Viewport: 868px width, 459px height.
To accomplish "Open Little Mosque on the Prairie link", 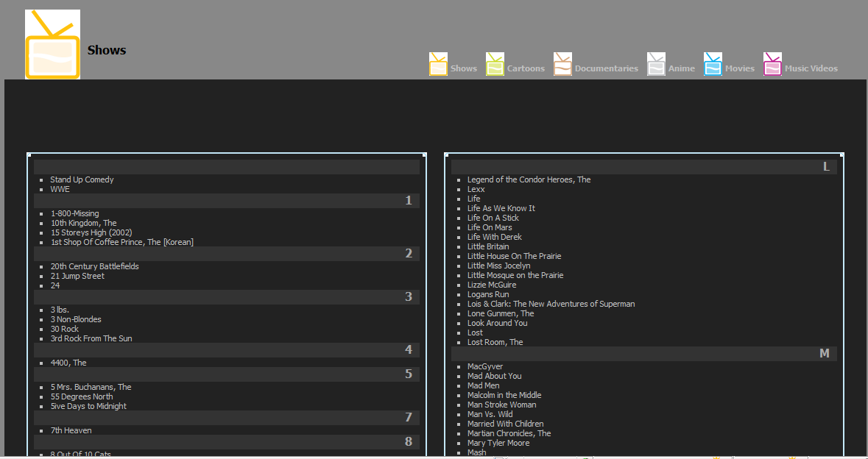I will pos(515,275).
